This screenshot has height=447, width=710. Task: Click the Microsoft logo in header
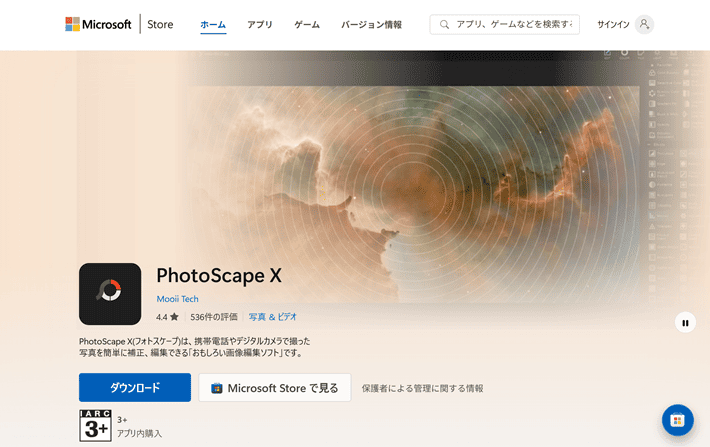(x=98, y=24)
